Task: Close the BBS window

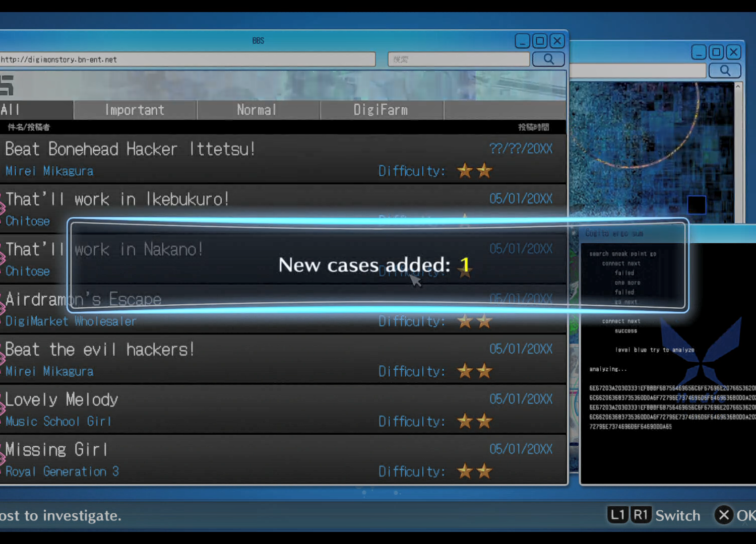Action: pyautogui.click(x=557, y=41)
